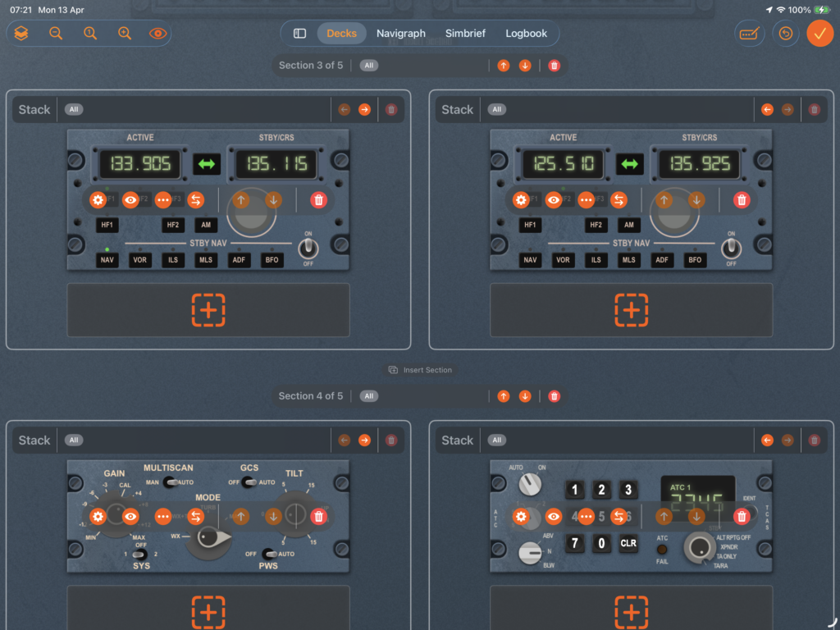The height and width of the screenshot is (630, 840).
Task: Open the Logbook tab
Action: [x=526, y=34]
